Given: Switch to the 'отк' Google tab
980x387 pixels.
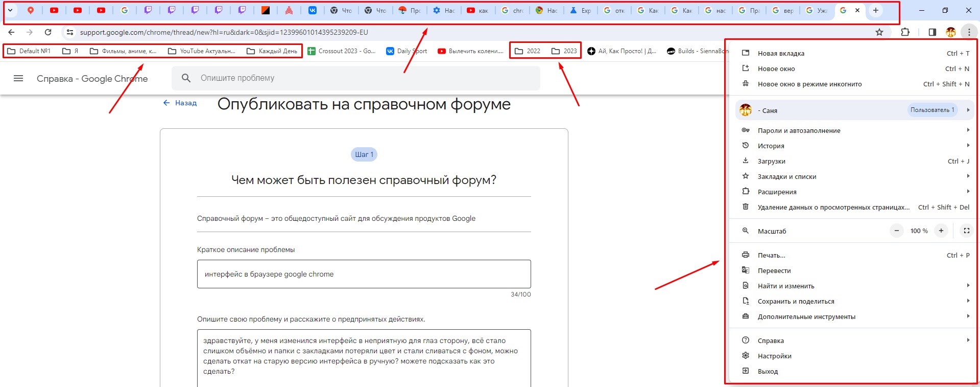Looking at the screenshot, I should 614,10.
